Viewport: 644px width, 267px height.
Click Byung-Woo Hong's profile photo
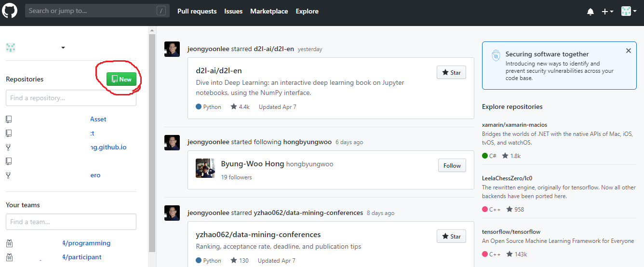click(205, 168)
